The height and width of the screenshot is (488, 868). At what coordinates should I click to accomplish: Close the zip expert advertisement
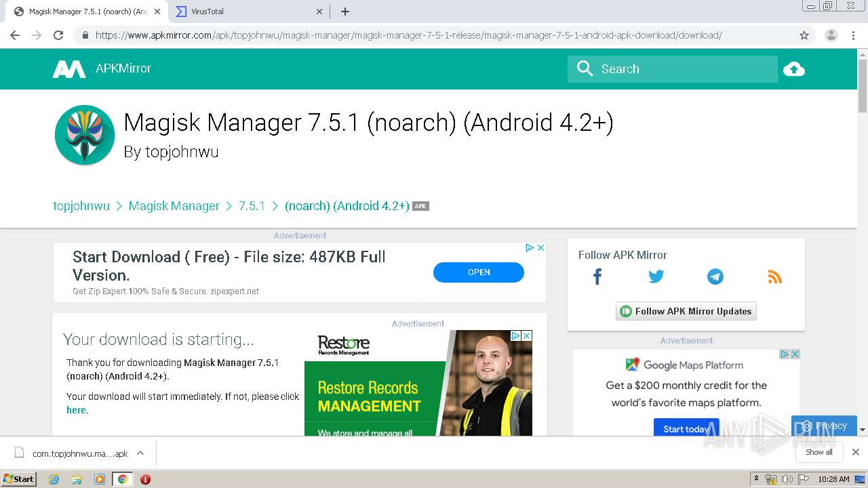(x=541, y=247)
